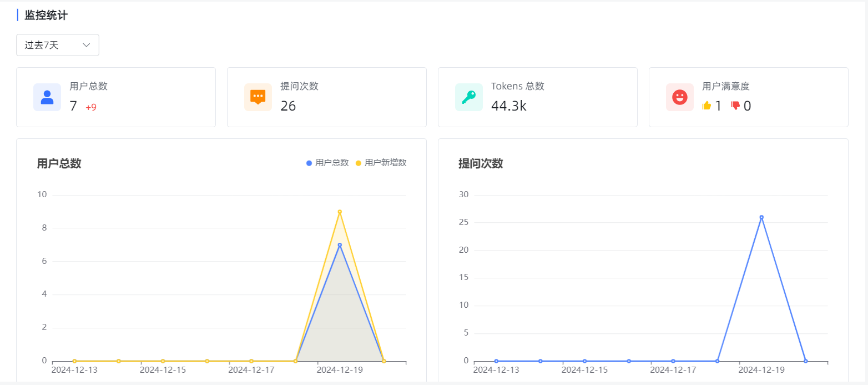Click the 用户满意度 card label
868x385 pixels.
(726, 86)
